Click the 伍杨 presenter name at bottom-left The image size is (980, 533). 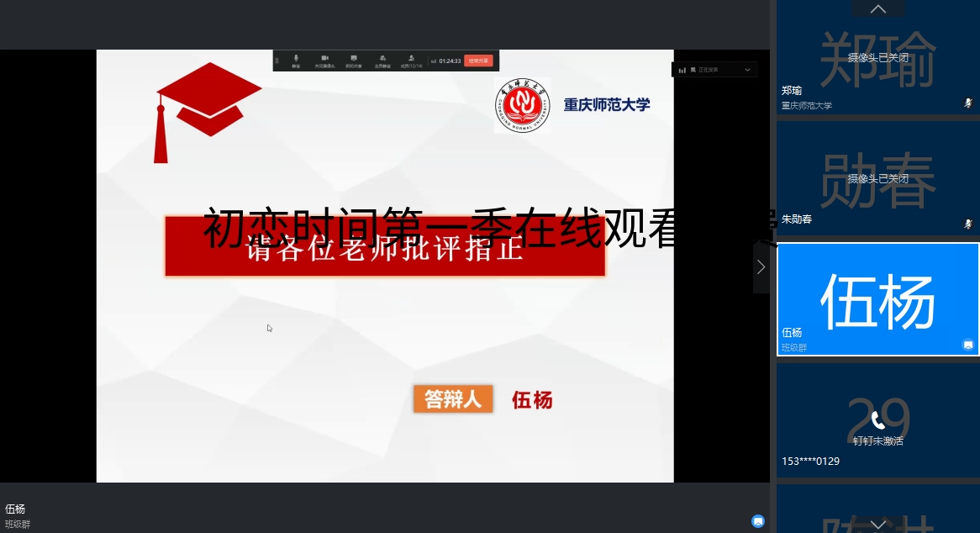(15, 509)
